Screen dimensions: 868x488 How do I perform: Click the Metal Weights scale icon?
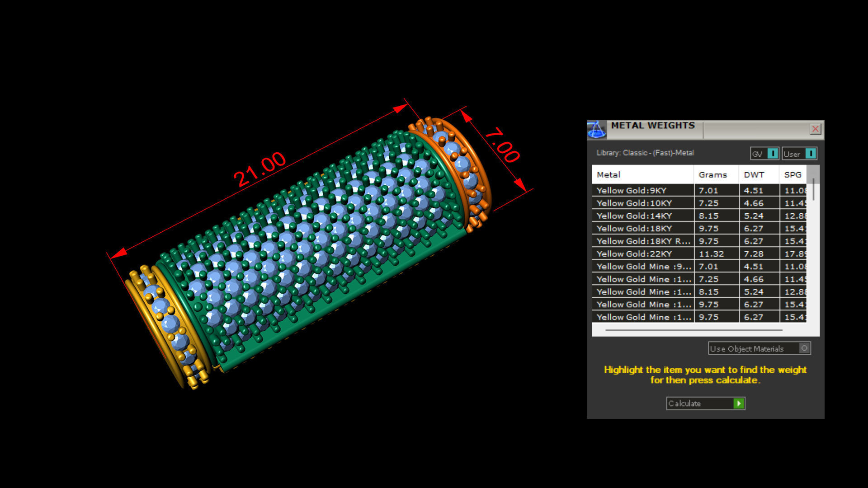point(597,129)
